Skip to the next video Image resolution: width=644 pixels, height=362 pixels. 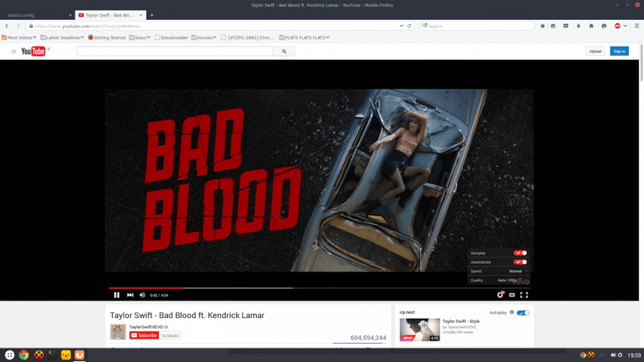coord(130,295)
